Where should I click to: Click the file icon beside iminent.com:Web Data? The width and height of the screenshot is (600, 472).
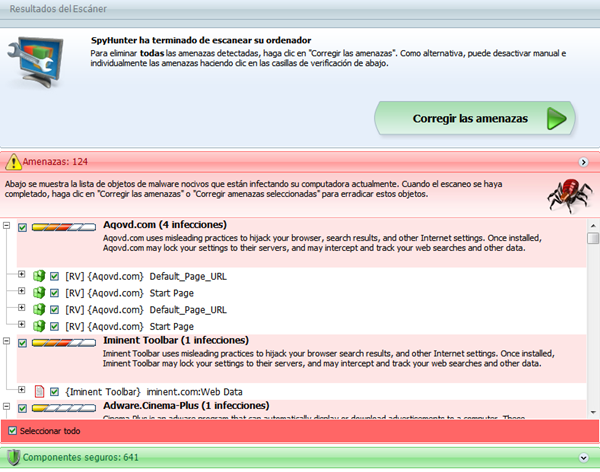click(39, 391)
